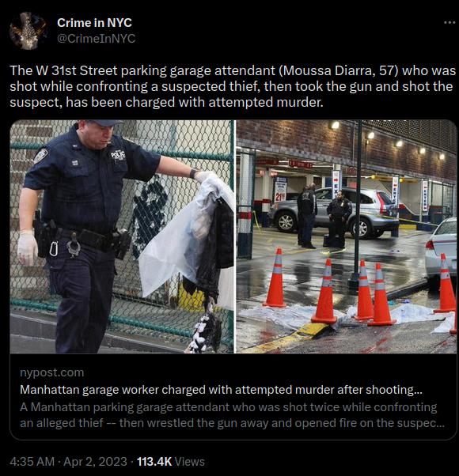Click the 4:35 AM timestamp
Viewport: 459px width, 476px height.
32,462
